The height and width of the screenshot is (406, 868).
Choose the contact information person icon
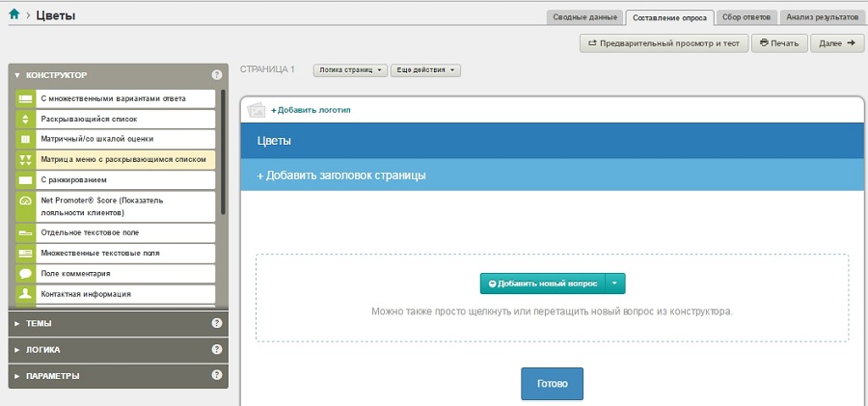pyautogui.click(x=25, y=294)
